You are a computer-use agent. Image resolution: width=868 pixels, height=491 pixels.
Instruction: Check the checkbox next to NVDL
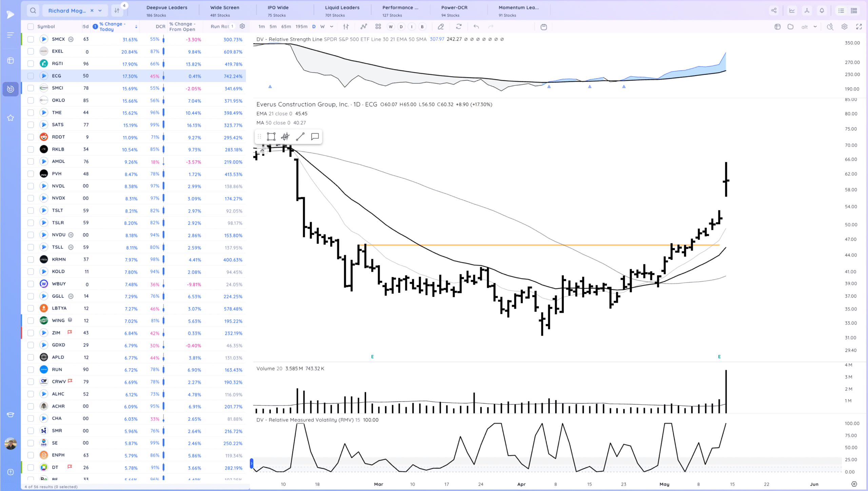coord(31,186)
